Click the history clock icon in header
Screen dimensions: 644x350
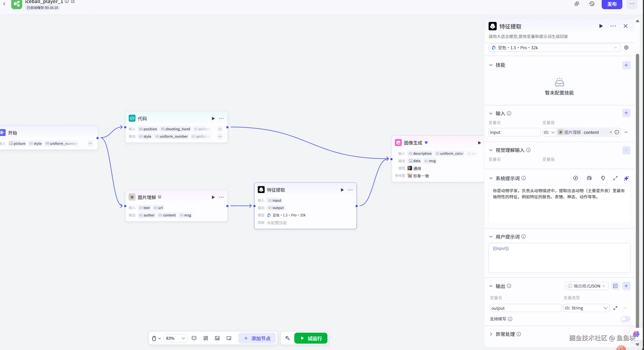(592, 4)
